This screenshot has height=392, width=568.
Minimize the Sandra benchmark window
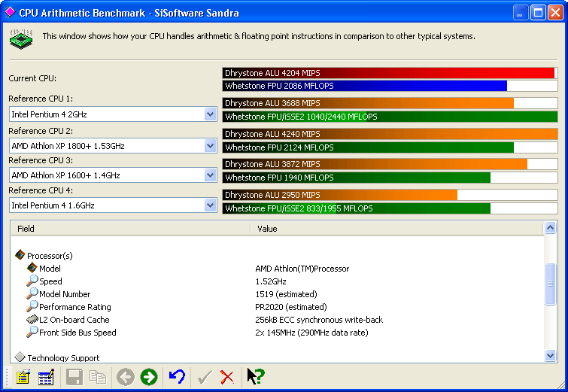point(521,13)
